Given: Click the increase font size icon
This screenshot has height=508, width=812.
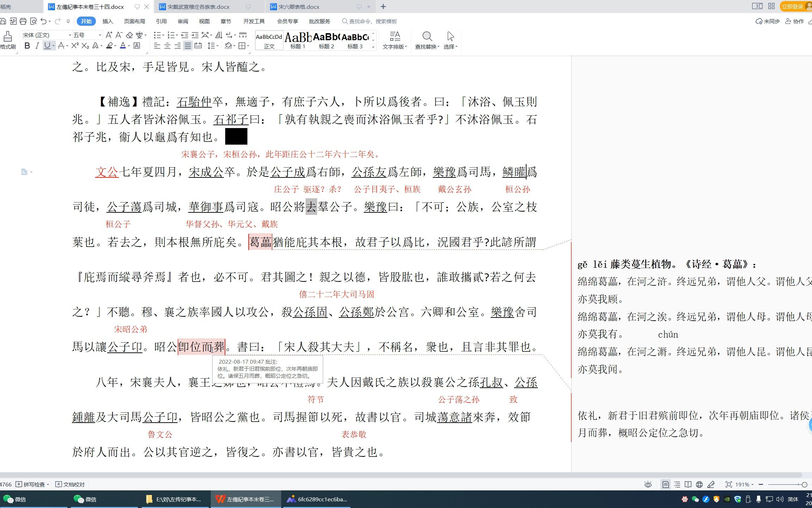Looking at the screenshot, I should pos(109,35).
